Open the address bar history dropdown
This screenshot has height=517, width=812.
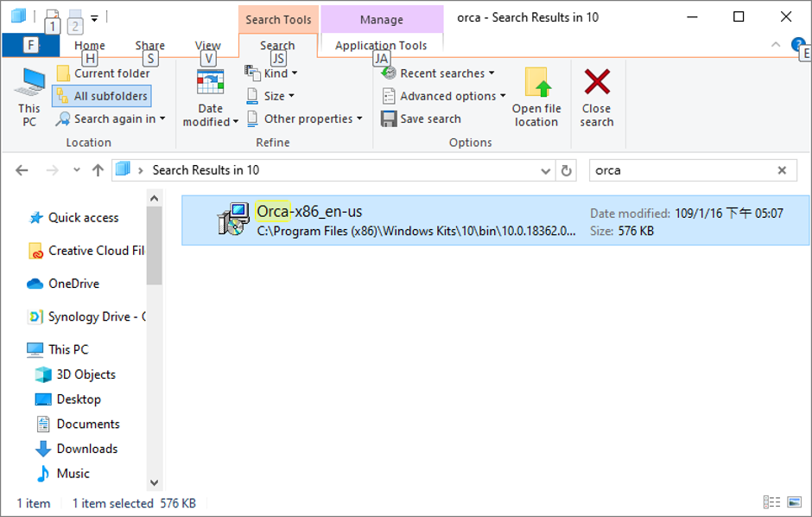(x=548, y=170)
